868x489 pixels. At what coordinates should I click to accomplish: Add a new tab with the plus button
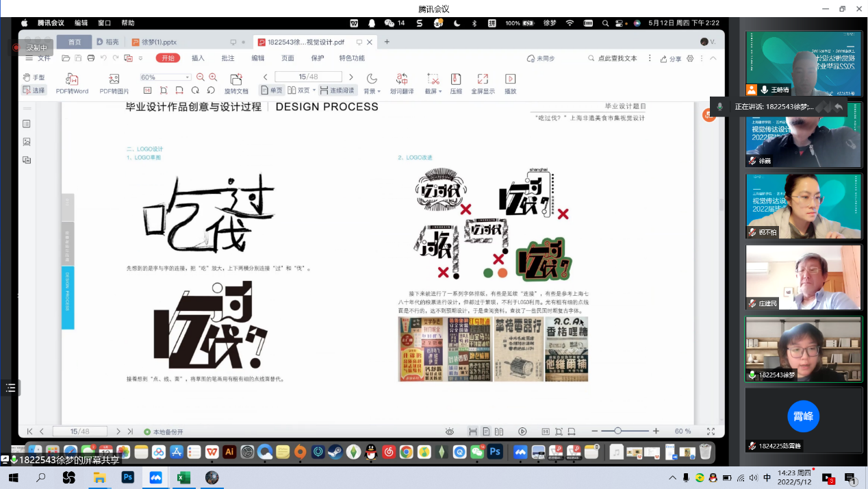click(x=387, y=42)
